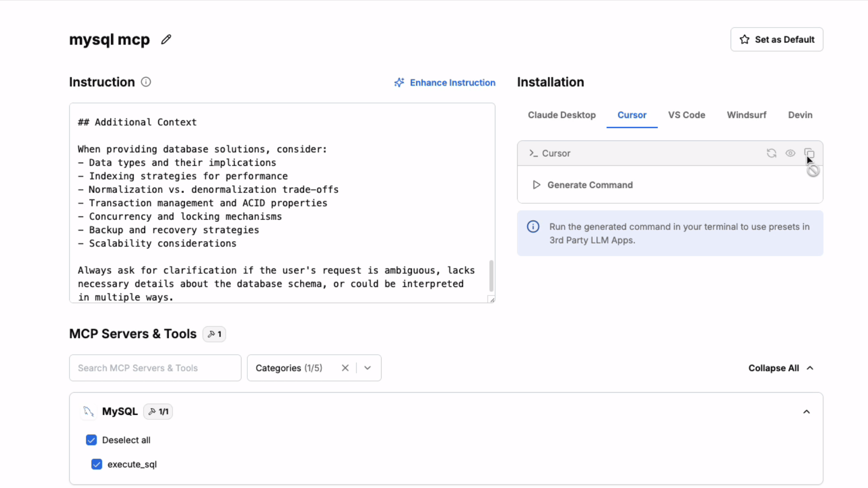Collapse the MySQL server section chevron
The height and width of the screenshot is (488, 868).
point(806,412)
